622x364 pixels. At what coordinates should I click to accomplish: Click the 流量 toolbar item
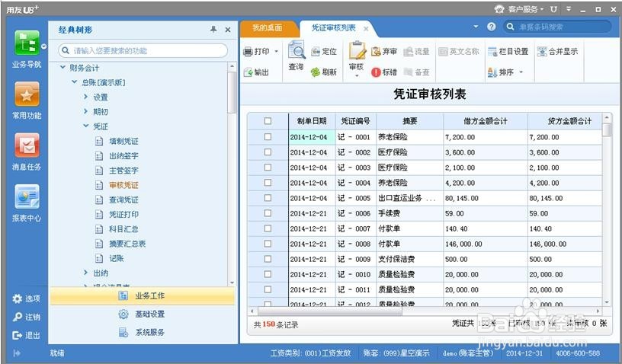point(416,52)
